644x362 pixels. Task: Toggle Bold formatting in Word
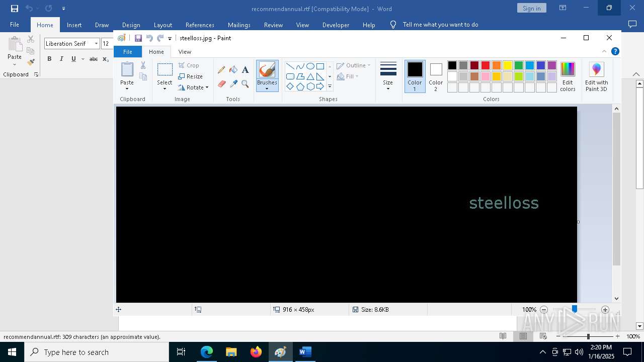click(49, 59)
